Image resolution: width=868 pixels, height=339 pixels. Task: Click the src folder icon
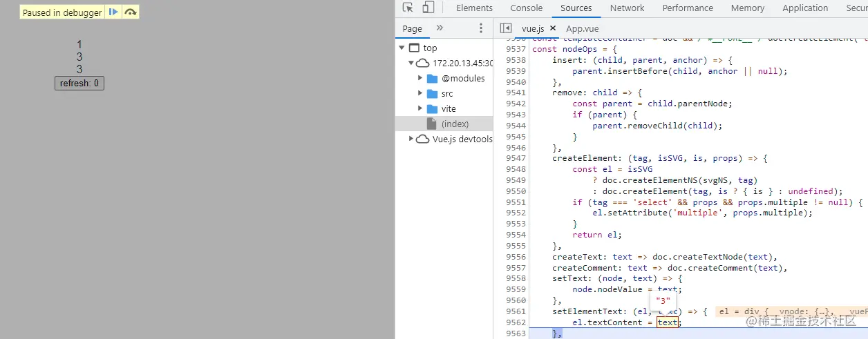pyautogui.click(x=432, y=93)
